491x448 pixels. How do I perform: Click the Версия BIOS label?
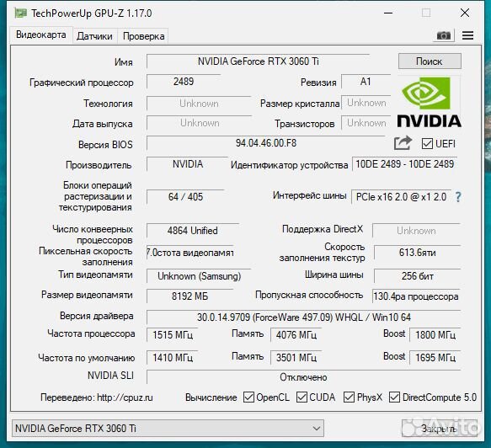pyautogui.click(x=105, y=145)
